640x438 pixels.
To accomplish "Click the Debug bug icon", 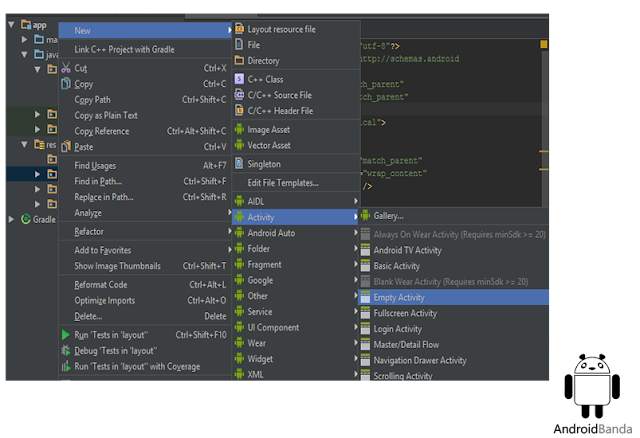I will [x=66, y=350].
